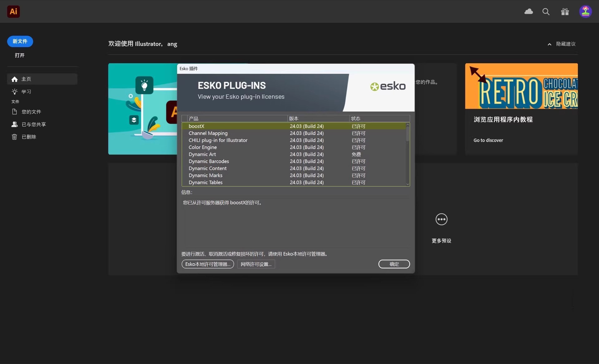Click the 打开 button to open a file
The width and height of the screenshot is (599, 364).
[20, 55]
